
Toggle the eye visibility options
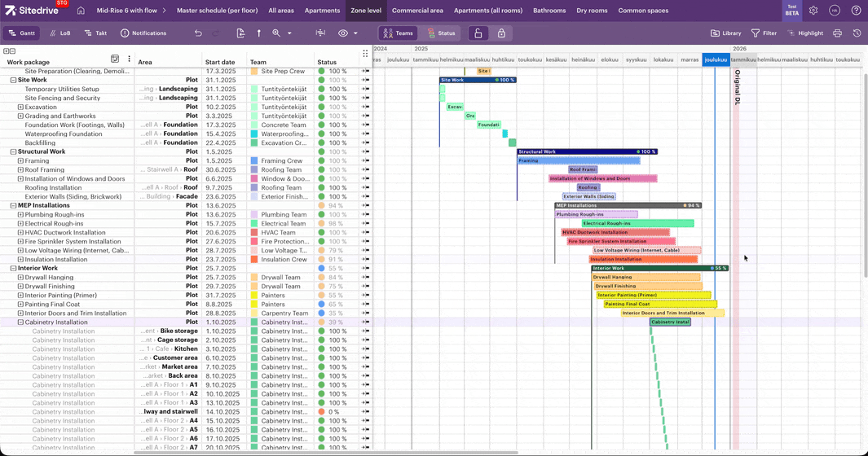tap(343, 33)
